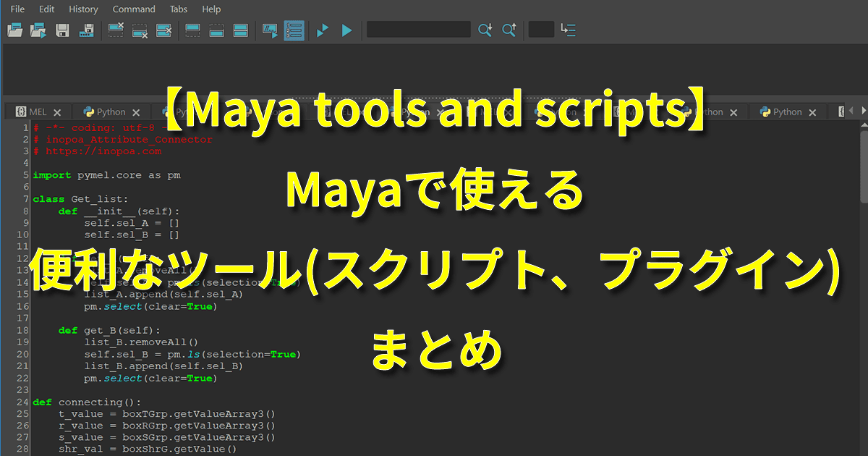This screenshot has height=456, width=868.
Task: Click the Source Script icon
Action: [x=39, y=30]
